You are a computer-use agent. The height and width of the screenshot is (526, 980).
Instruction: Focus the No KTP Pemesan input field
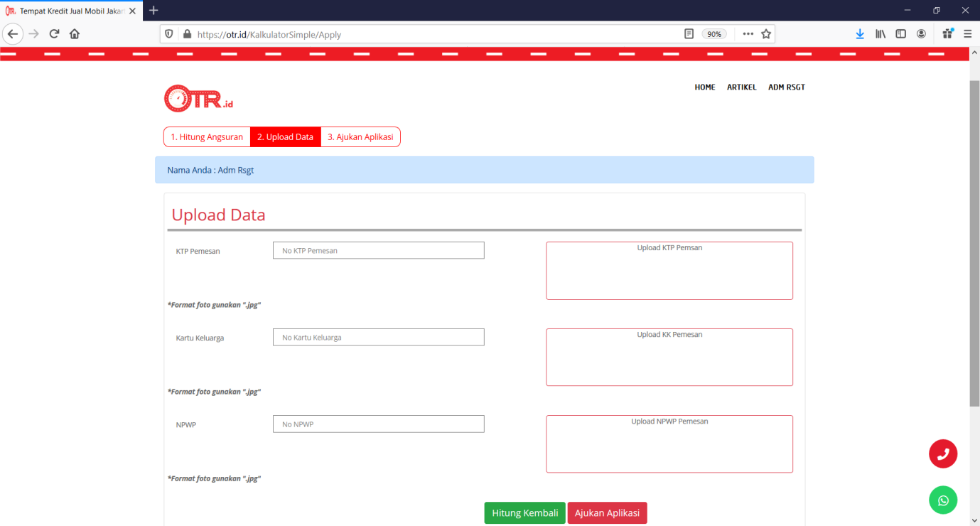coord(378,250)
